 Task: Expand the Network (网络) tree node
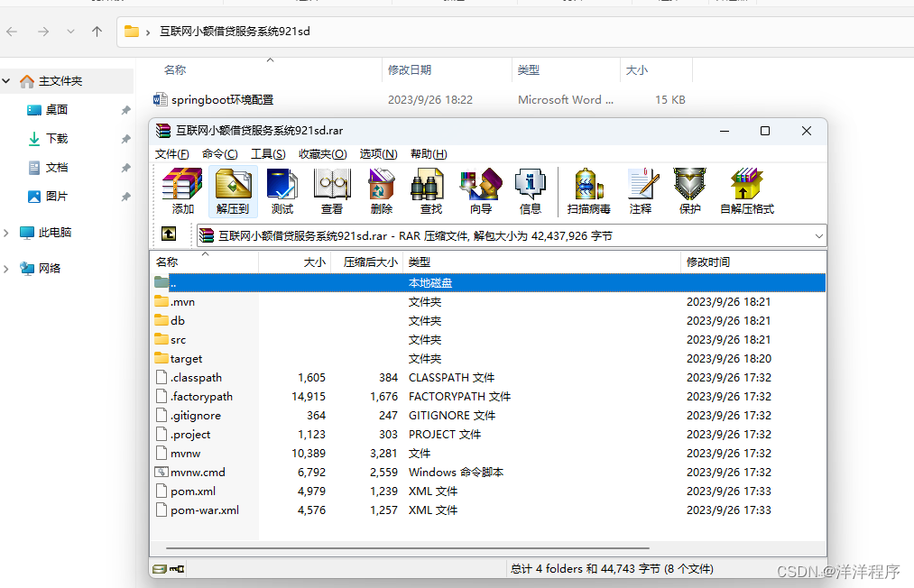[5, 269]
